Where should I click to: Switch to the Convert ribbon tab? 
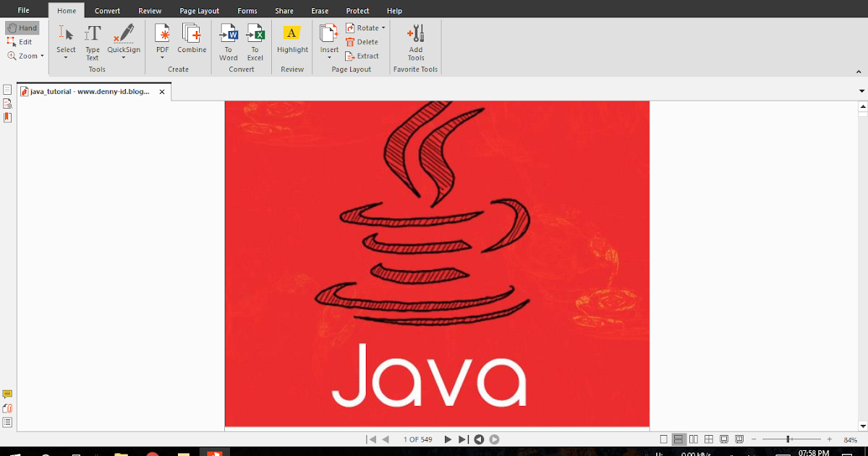(108, 11)
